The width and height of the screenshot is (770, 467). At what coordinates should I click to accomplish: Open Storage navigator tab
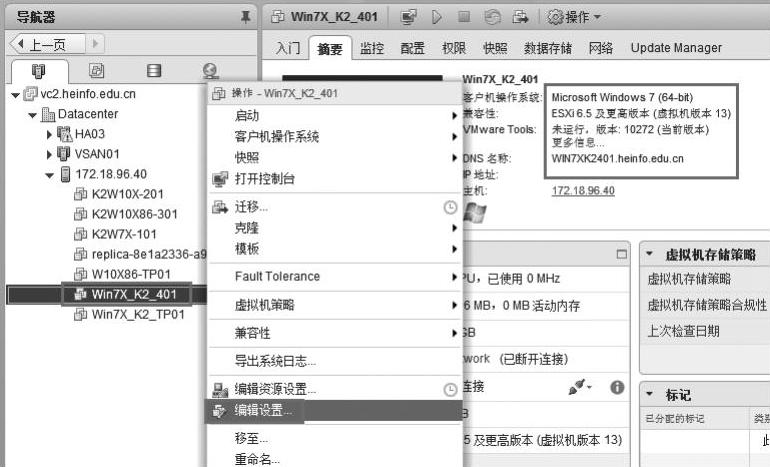[154, 71]
